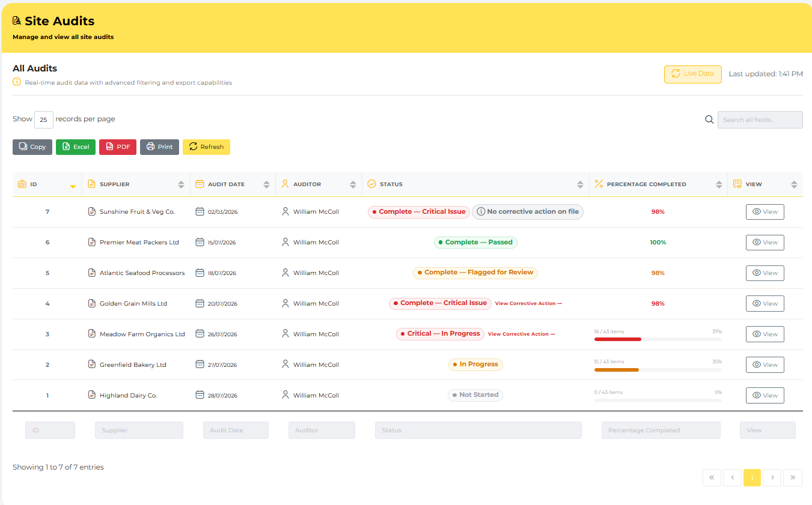Toggle the Live Data button

click(692, 74)
